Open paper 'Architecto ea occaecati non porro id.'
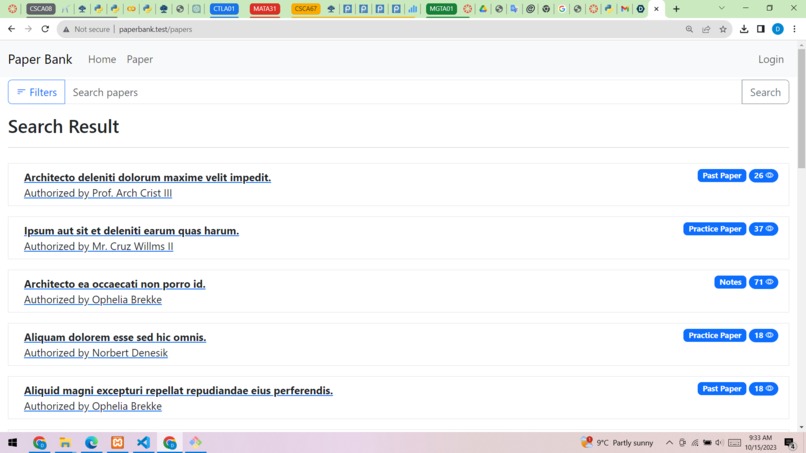The image size is (806, 453). (115, 284)
